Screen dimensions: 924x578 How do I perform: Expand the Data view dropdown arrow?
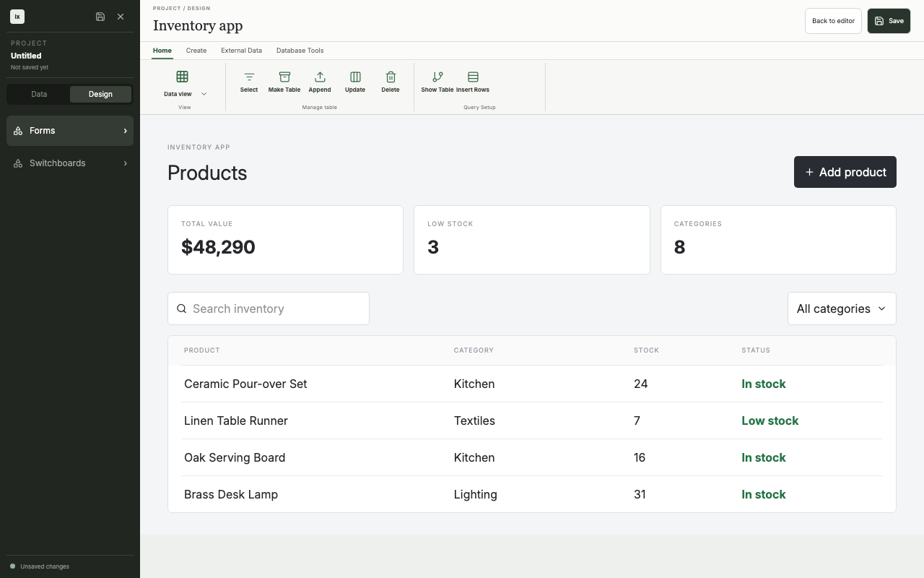click(x=204, y=94)
